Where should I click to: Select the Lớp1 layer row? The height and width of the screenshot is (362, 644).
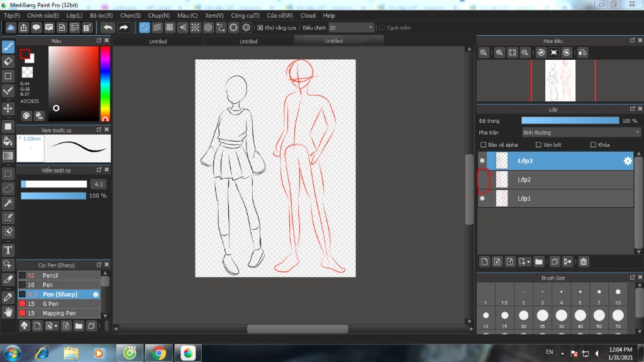pos(556,198)
